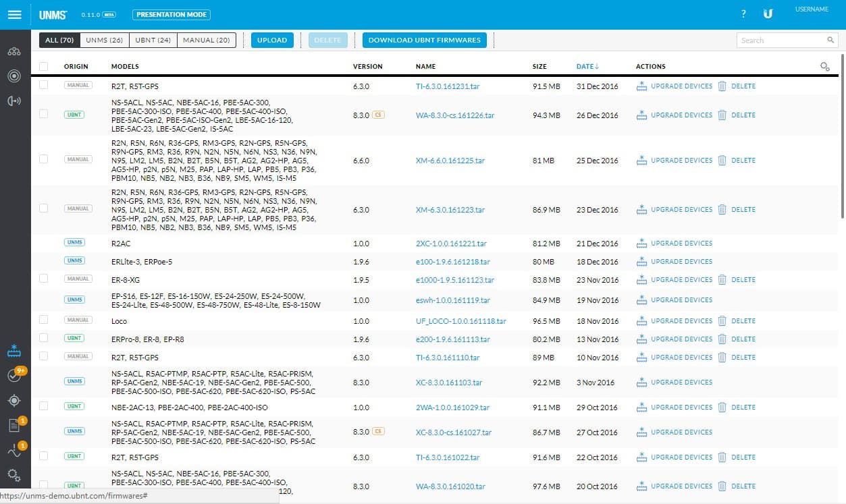This screenshot has height=504, width=846.
Task: Check the box for 2WA-1.0.0.161029.tar row
Action: click(44, 406)
